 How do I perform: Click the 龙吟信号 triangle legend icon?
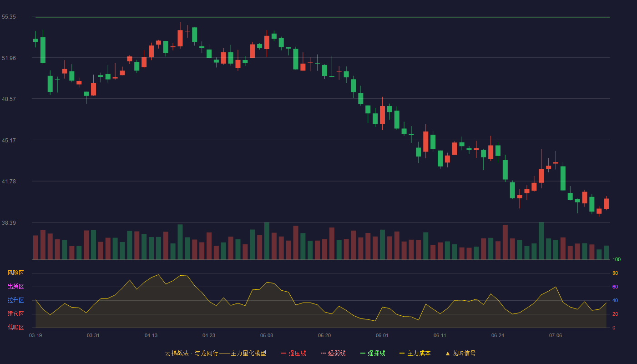tap(448, 353)
